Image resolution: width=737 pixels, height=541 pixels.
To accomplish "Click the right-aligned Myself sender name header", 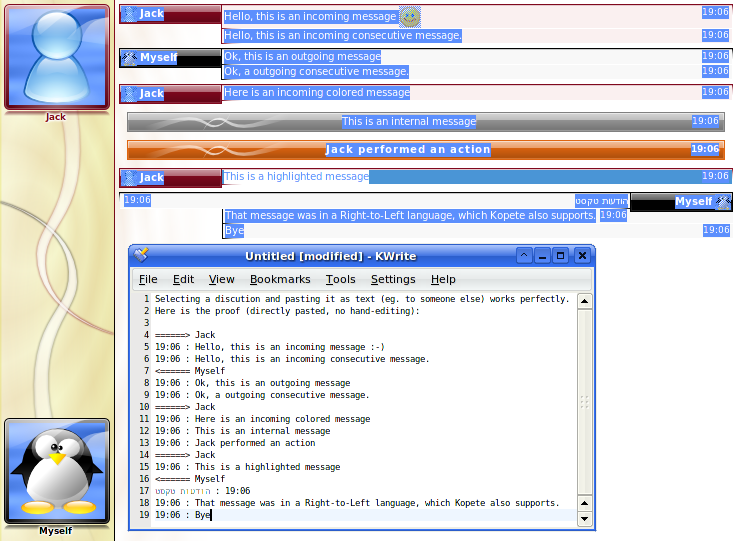I will pyautogui.click(x=681, y=202).
